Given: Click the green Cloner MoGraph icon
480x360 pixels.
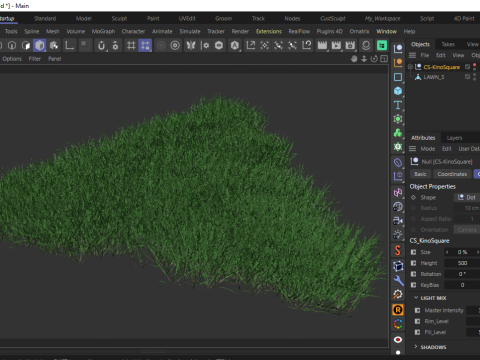Looking at the screenshot, I should (398, 133).
